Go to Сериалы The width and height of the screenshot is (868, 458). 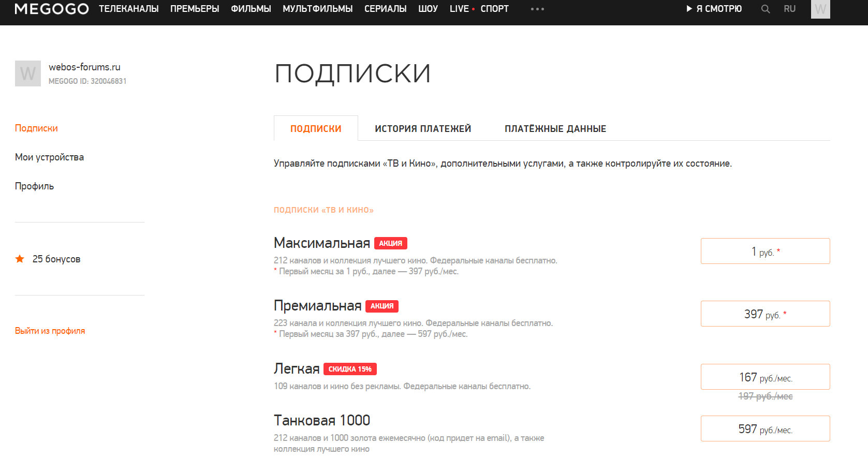[x=386, y=9]
